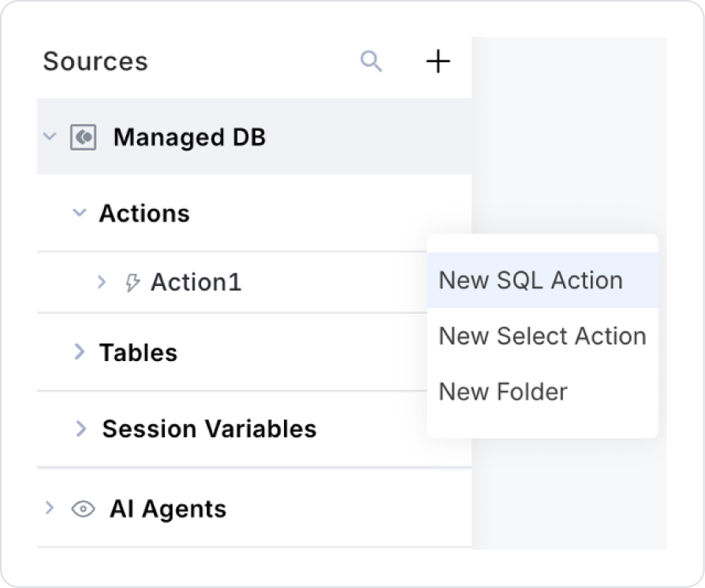Open the Action1 entry
Screen dimensions: 705x588
tap(196, 282)
